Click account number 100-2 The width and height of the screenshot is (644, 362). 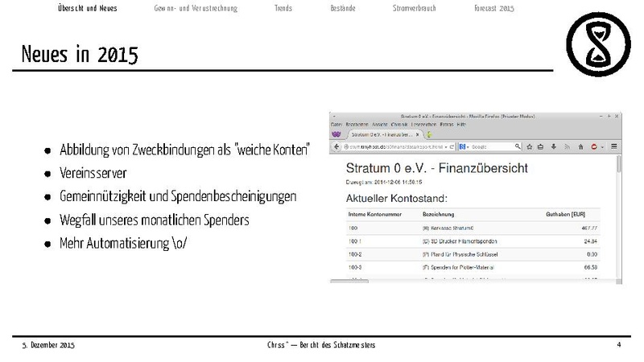pyautogui.click(x=355, y=254)
